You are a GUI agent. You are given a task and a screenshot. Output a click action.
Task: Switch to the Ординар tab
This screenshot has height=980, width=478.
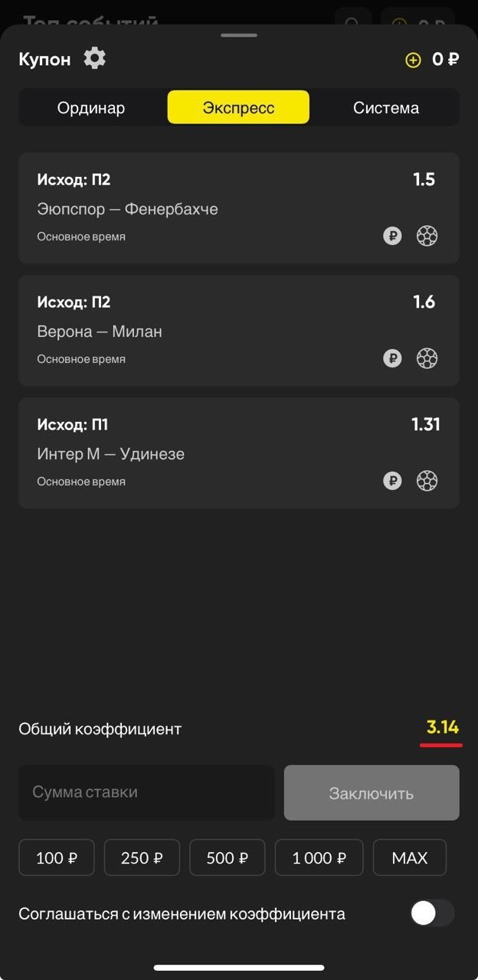tap(91, 108)
